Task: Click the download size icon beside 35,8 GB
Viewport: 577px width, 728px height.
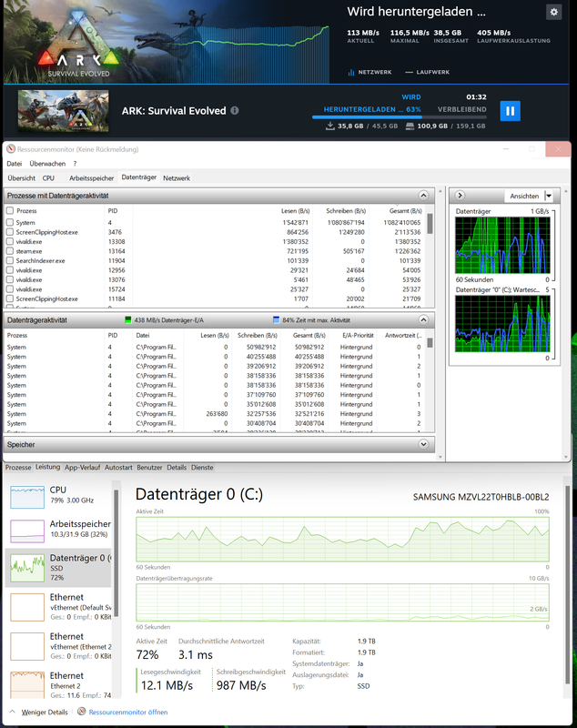Action: pos(330,126)
